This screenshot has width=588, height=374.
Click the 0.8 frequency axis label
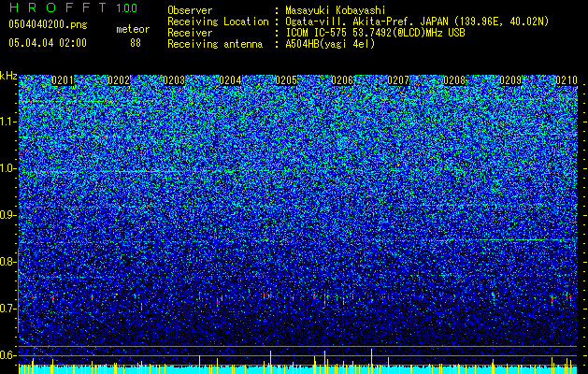[x=8, y=262]
